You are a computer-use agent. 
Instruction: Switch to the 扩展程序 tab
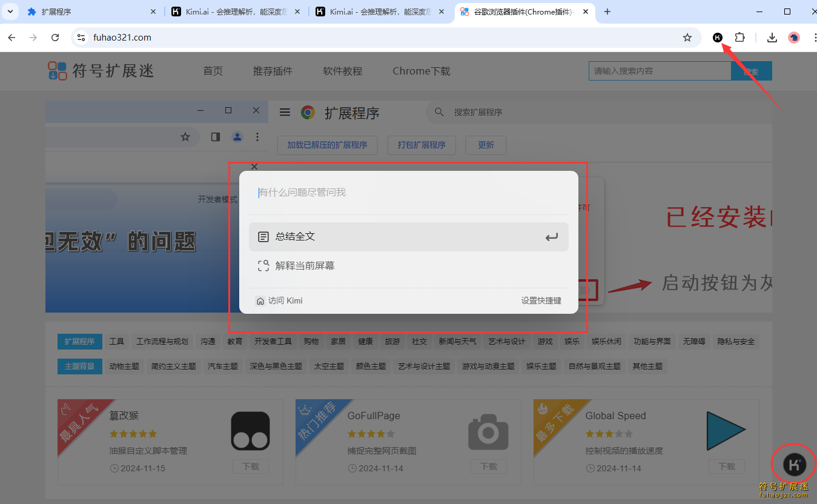click(x=91, y=12)
